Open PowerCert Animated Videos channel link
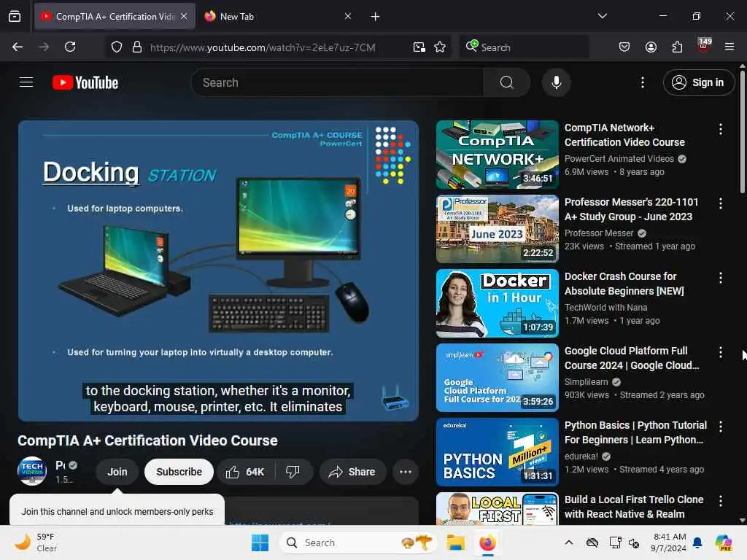The width and height of the screenshot is (747, 560). (x=619, y=158)
